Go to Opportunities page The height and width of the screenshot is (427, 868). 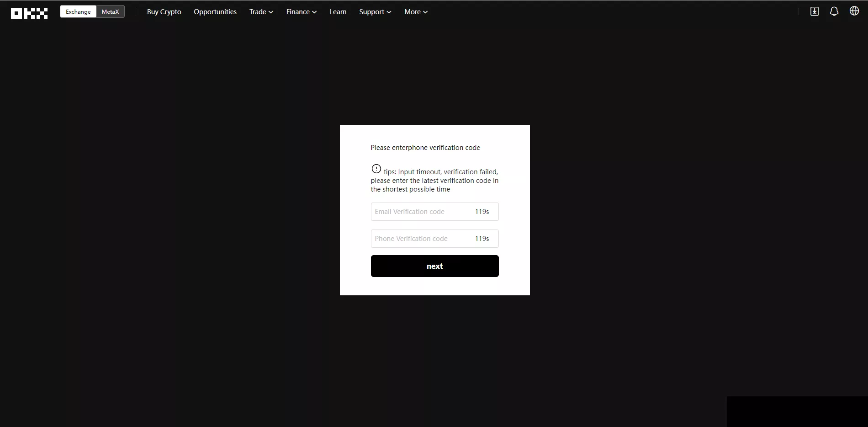(215, 12)
